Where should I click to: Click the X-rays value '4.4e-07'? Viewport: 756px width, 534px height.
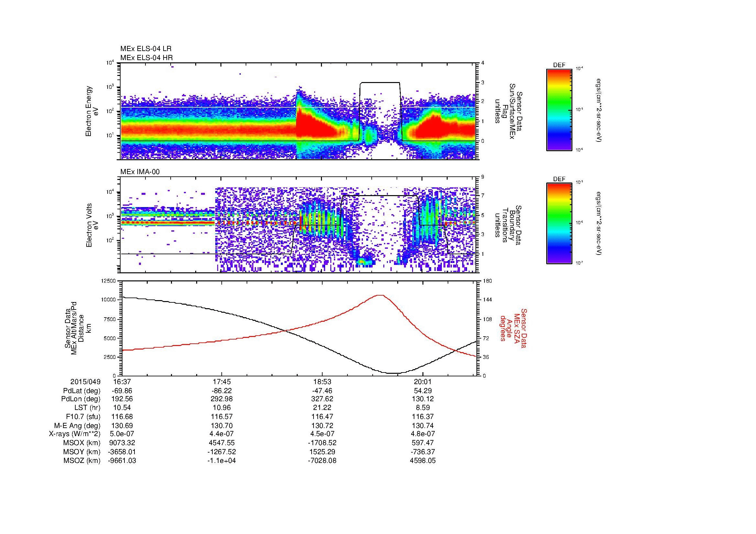tap(222, 434)
